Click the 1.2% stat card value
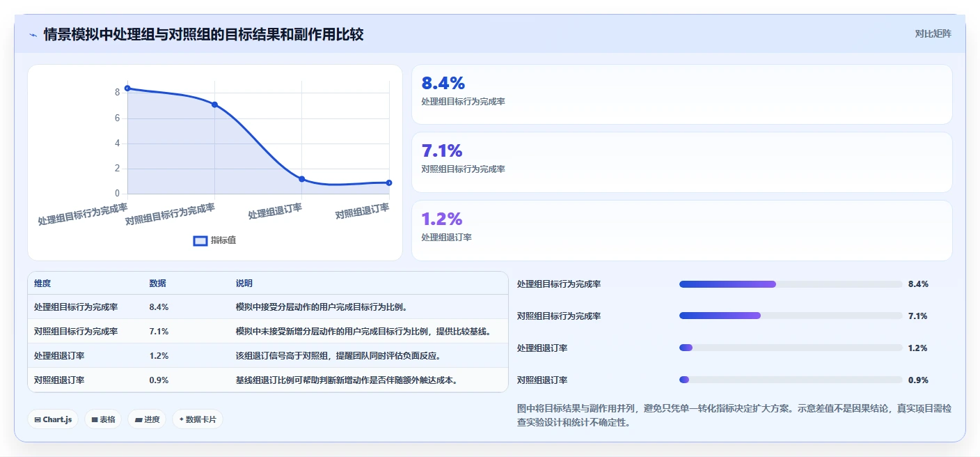 click(442, 219)
